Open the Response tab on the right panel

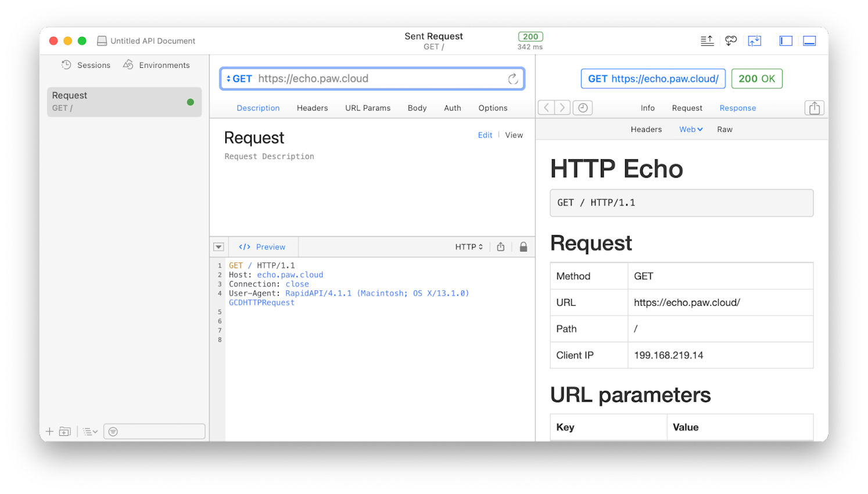[737, 108]
